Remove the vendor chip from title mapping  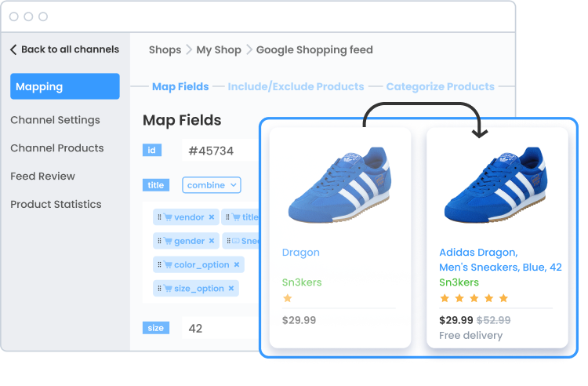212,217
